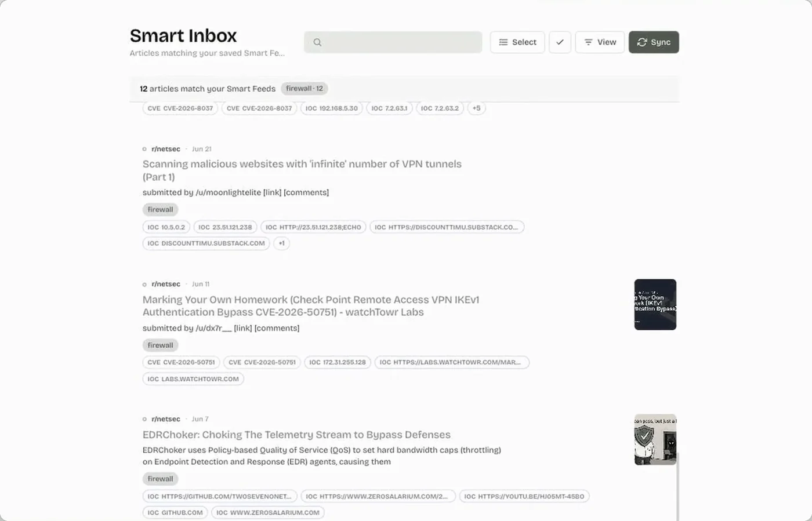Image resolution: width=812 pixels, height=521 pixels.
Task: Click the "Jun 11" article date
Action: click(x=201, y=284)
